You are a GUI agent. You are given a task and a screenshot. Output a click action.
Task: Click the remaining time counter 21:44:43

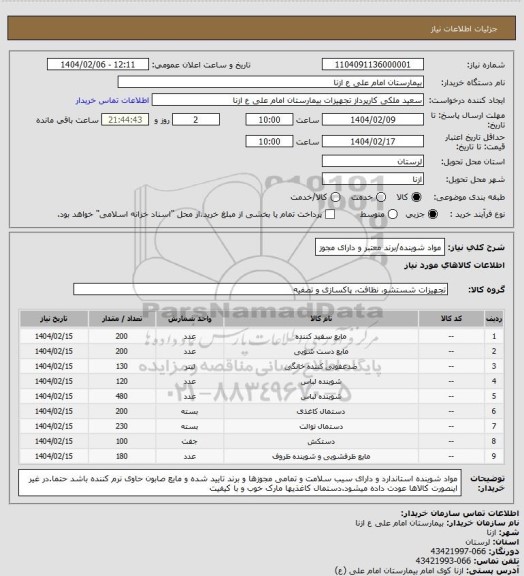point(125,120)
